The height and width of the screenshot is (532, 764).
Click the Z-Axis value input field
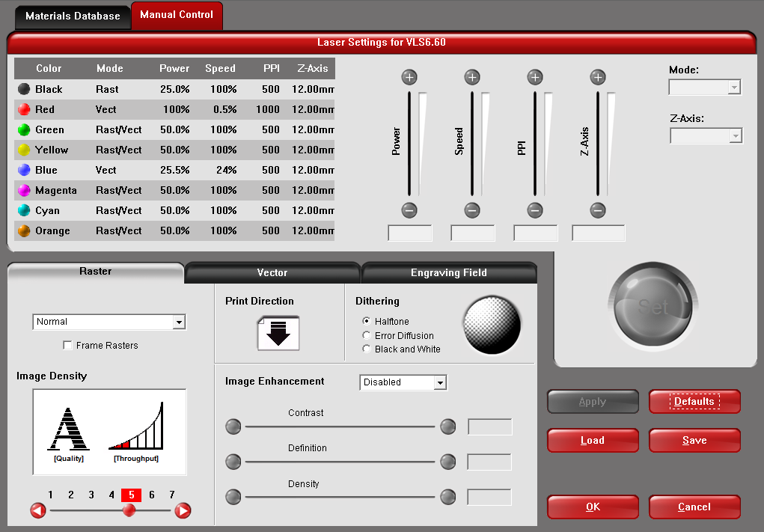599,233
